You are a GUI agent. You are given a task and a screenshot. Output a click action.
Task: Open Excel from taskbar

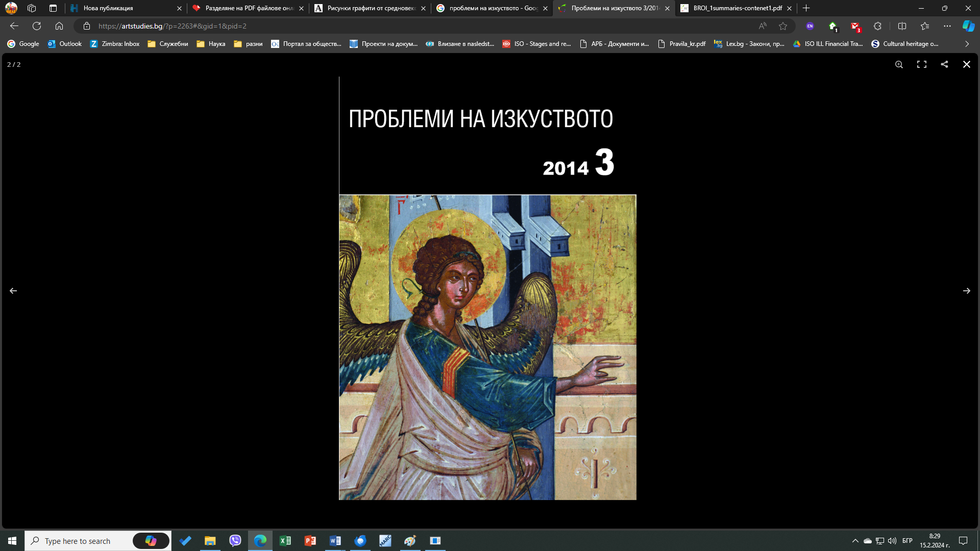point(285,541)
